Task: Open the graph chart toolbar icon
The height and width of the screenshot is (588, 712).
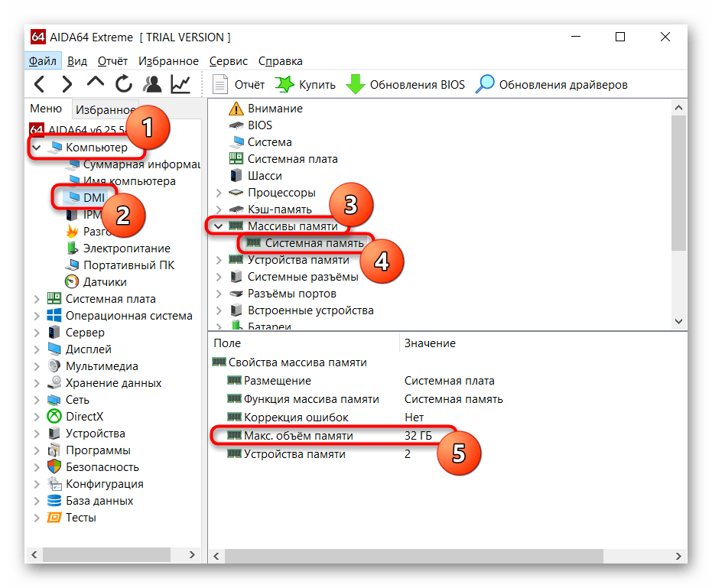Action: tap(180, 84)
